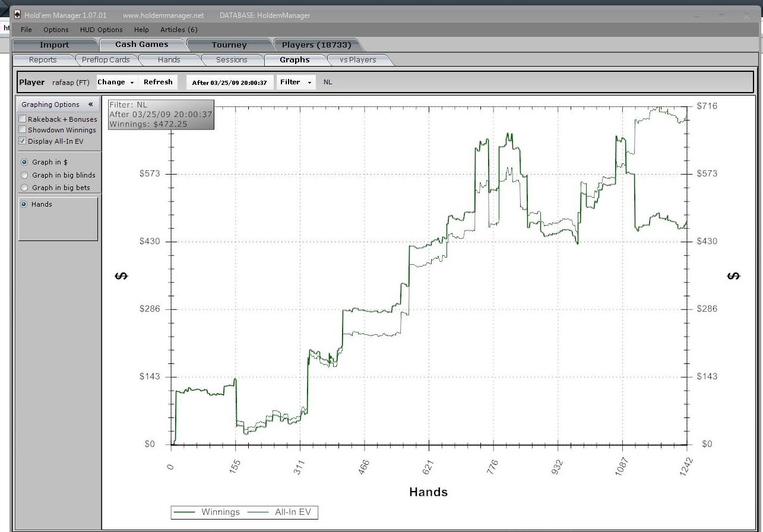Image resolution: width=763 pixels, height=532 pixels.
Task: Click the Hold'em Manager app icon in title bar
Action: pos(17,15)
